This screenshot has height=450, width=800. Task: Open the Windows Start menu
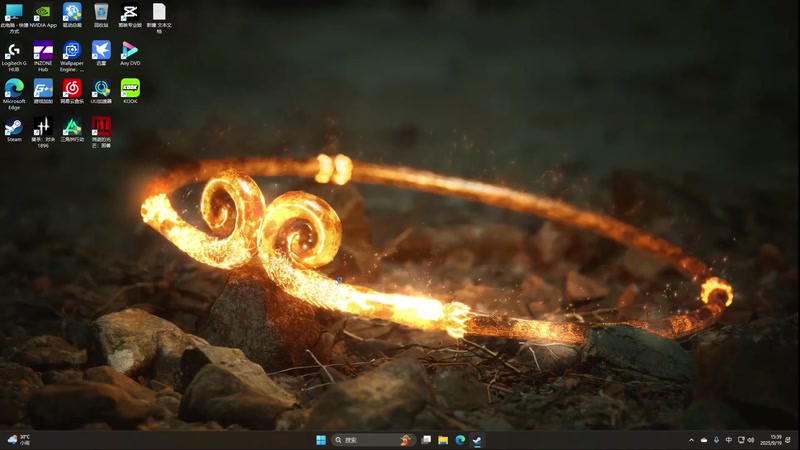321,440
